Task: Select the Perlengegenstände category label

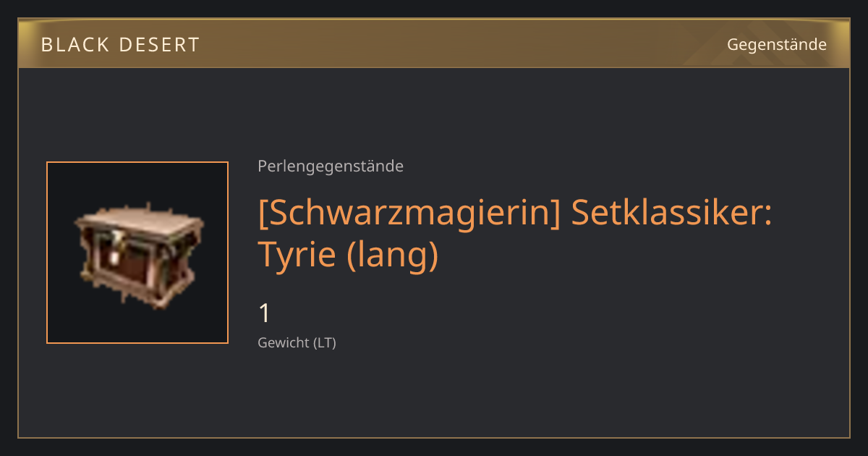Action: (x=331, y=166)
